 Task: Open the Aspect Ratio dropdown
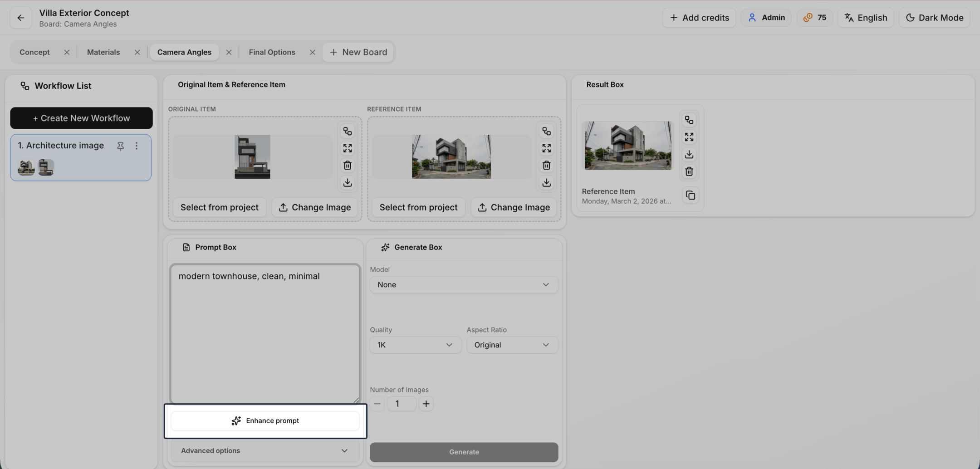click(512, 345)
